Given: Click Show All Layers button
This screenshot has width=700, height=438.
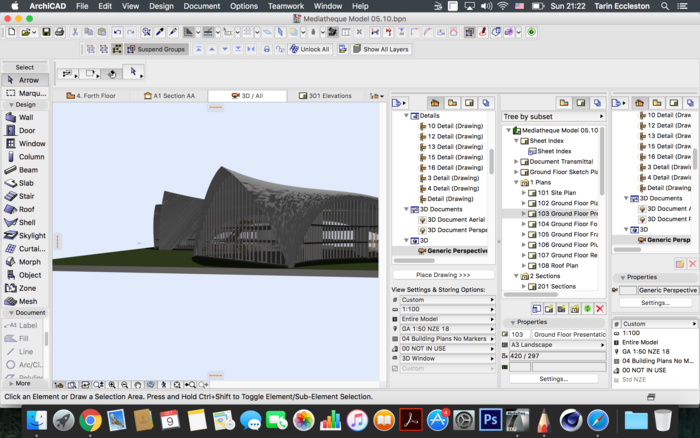Looking at the screenshot, I should point(382,49).
